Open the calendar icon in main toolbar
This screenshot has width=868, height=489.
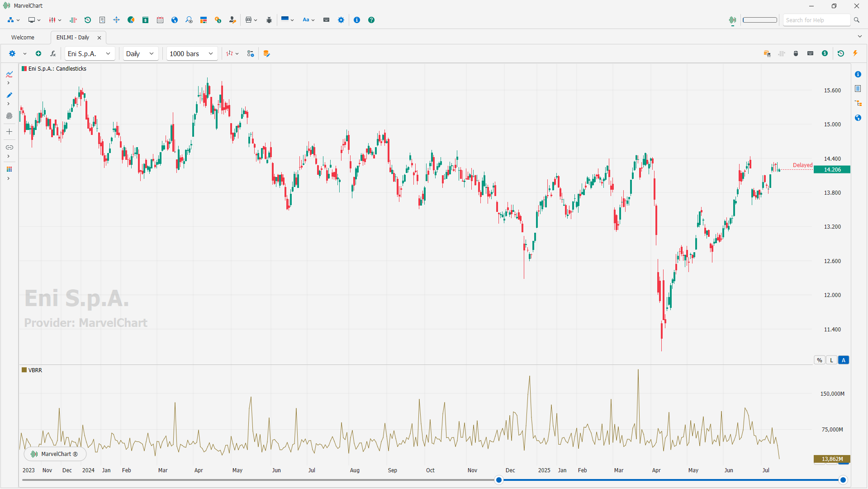(160, 20)
